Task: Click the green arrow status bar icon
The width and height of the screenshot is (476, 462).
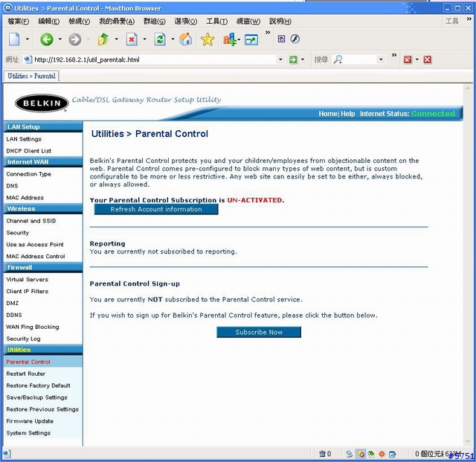Action: 371,454
